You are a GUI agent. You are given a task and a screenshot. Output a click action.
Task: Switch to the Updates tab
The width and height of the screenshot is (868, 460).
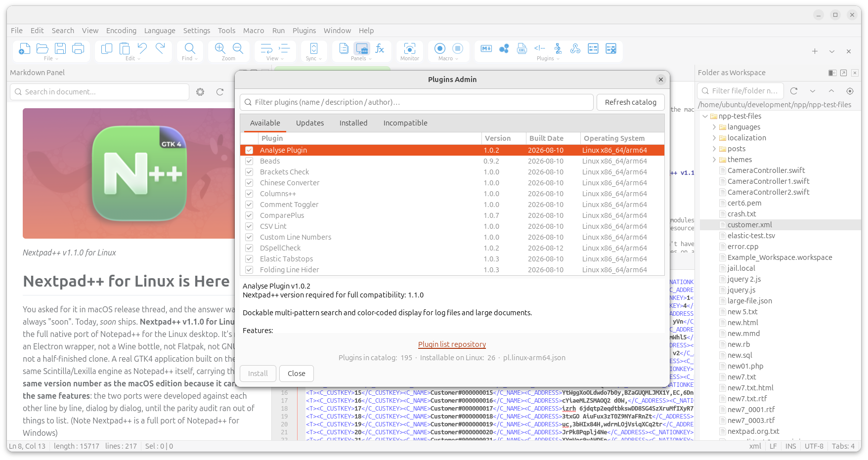310,123
